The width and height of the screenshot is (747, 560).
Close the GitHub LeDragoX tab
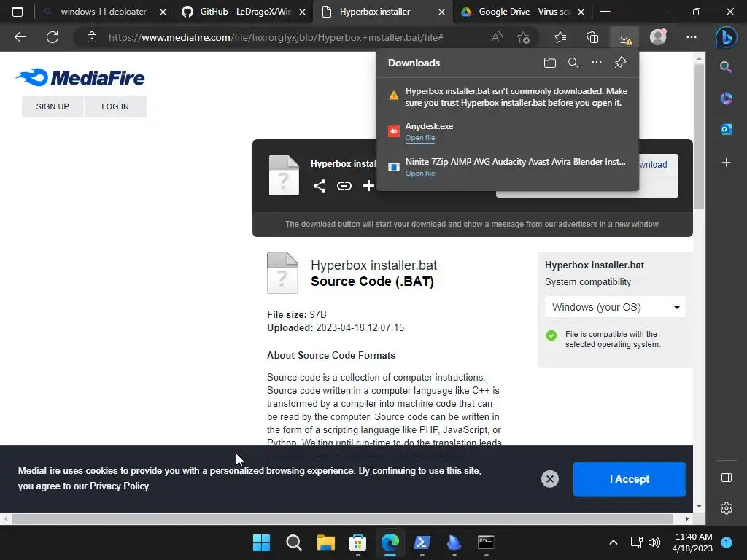302,12
